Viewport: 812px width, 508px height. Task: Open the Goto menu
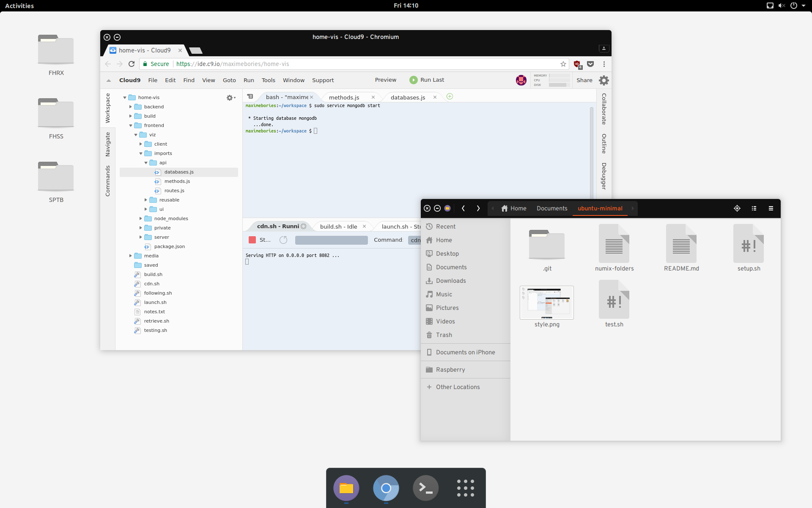pyautogui.click(x=229, y=80)
